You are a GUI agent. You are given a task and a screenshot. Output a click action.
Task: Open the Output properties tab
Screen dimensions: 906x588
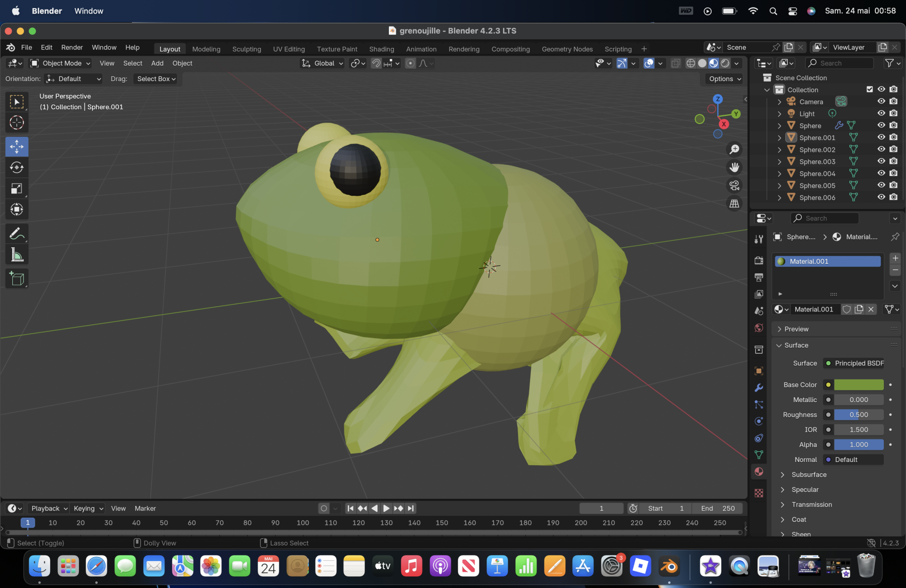pos(759,277)
